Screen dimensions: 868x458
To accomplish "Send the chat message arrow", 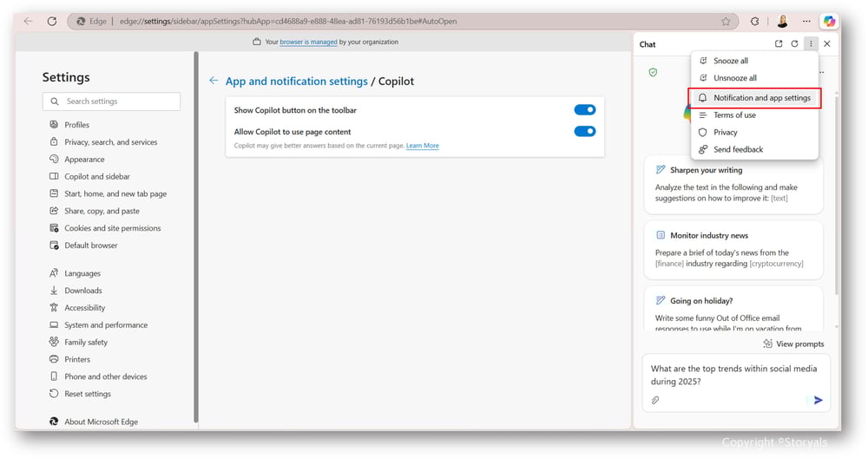I will point(819,400).
